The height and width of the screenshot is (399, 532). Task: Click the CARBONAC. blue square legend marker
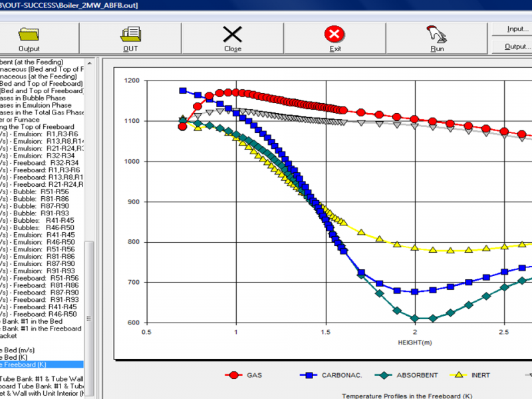pos(307,375)
